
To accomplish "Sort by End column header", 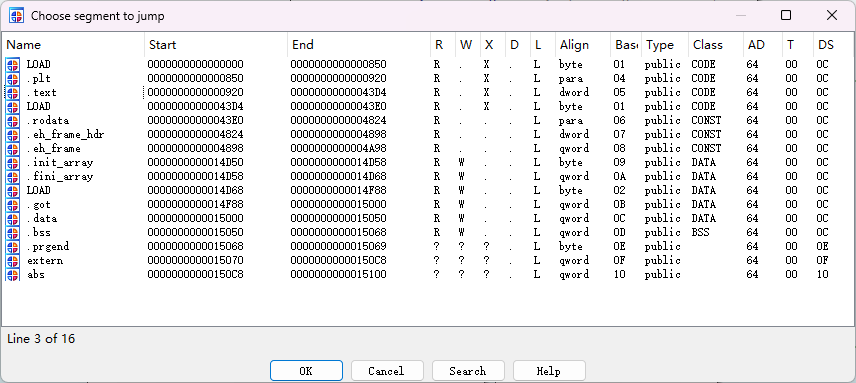I will pyautogui.click(x=359, y=45).
